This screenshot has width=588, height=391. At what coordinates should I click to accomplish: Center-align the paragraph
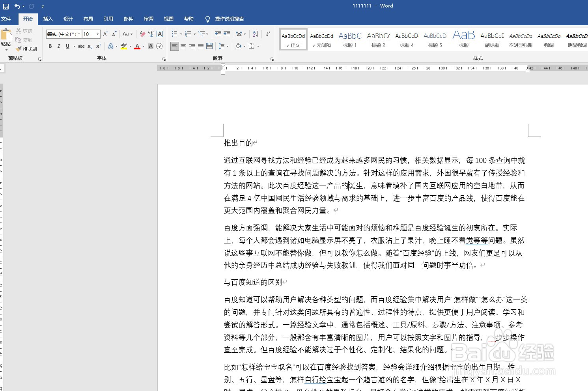click(x=183, y=46)
